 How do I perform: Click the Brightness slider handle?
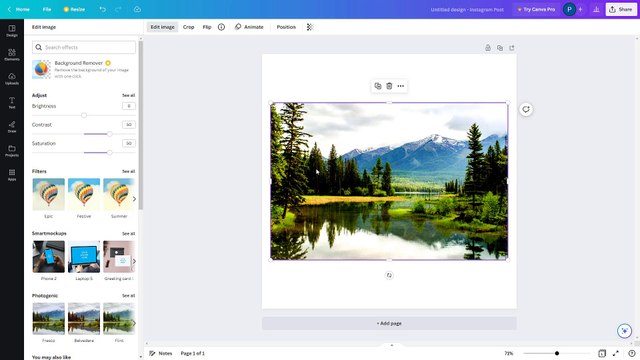pyautogui.click(x=84, y=116)
